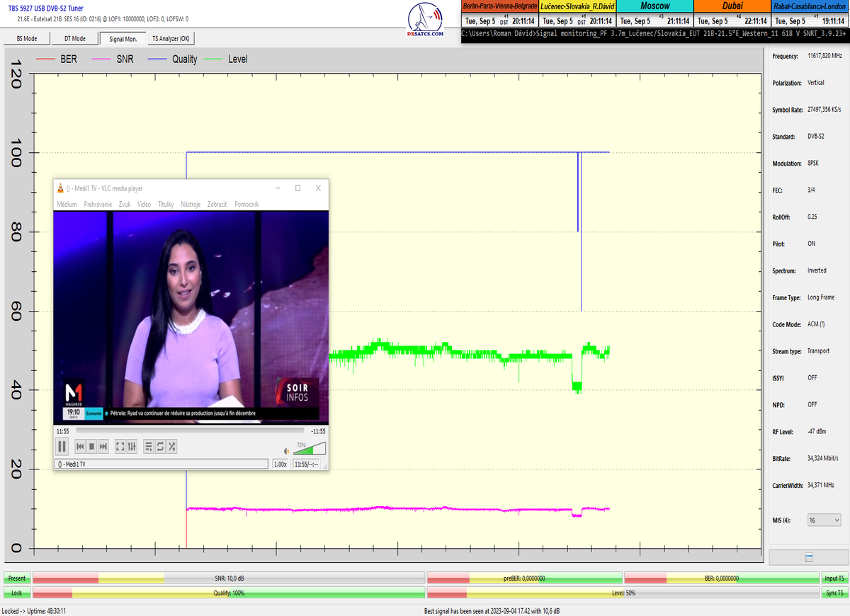Open VLC extended settings equalizer icon

point(132,446)
